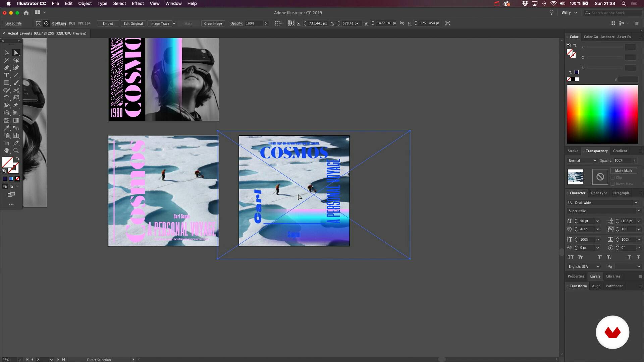Select the Puppet Warp pin tool

[x=16, y=105]
